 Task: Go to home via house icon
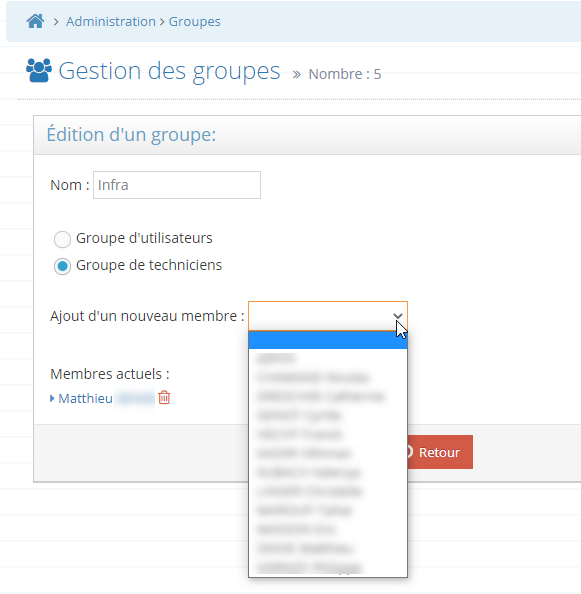[x=35, y=21]
